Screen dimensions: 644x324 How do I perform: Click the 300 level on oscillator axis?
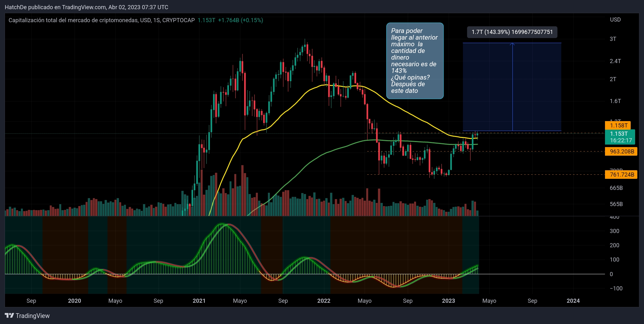tap(614, 231)
